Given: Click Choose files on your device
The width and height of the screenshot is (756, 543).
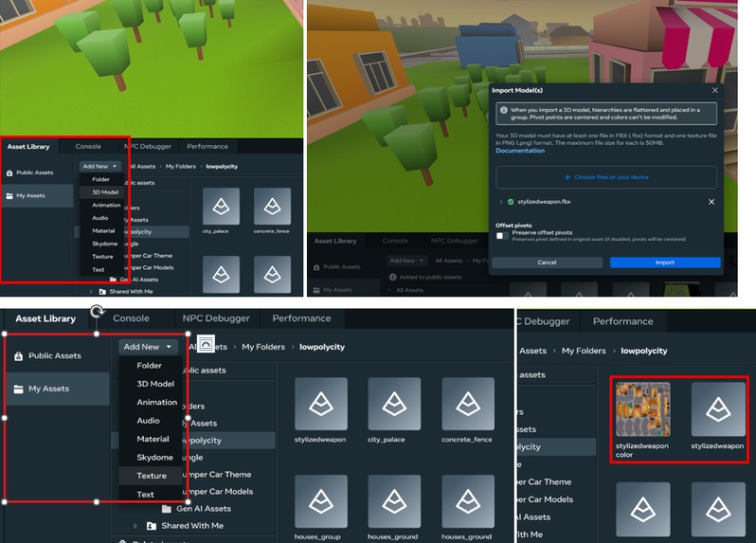Looking at the screenshot, I should click(x=606, y=177).
